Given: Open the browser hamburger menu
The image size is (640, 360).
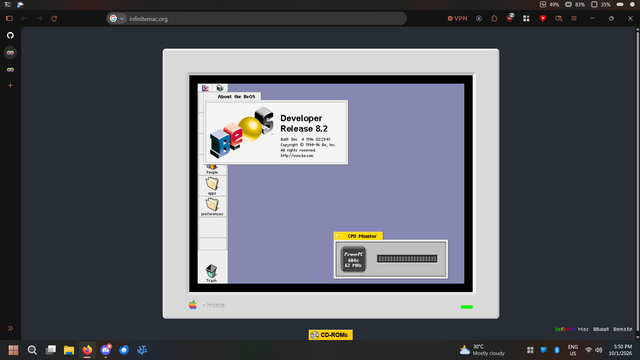Looking at the screenshot, I should (574, 18).
